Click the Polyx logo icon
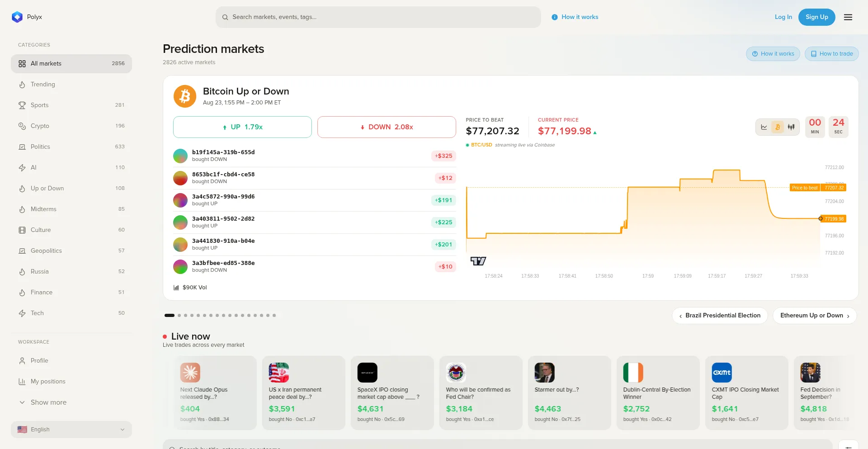868x449 pixels. pyautogui.click(x=17, y=17)
